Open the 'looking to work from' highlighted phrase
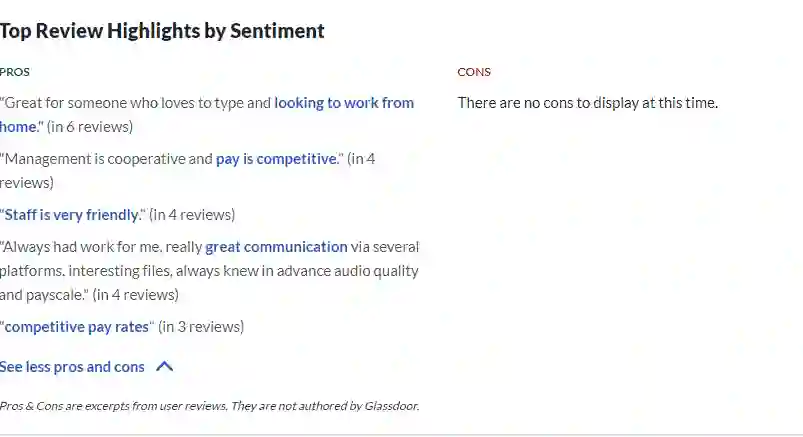Viewport: 803px width, 437px height. click(344, 103)
